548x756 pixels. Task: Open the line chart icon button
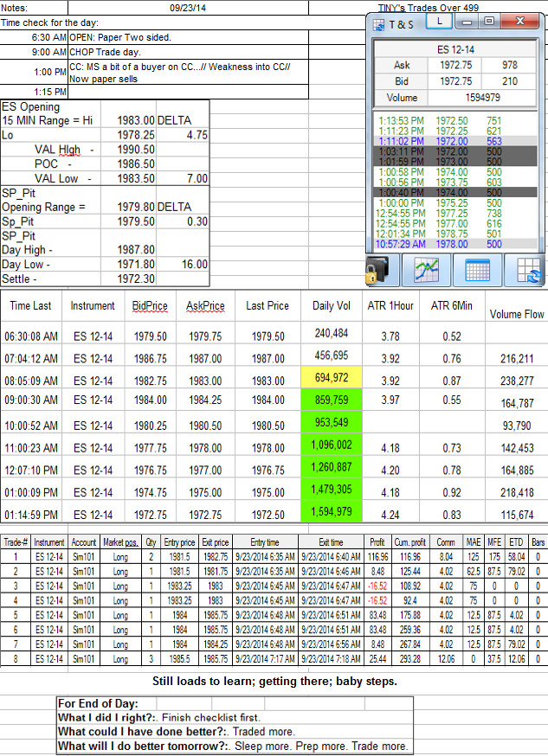coord(427,270)
